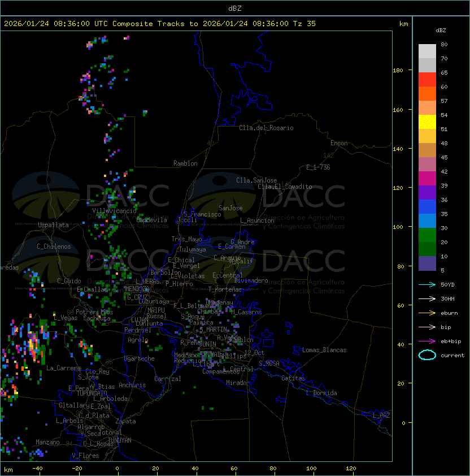Select the '50YD' legend label
This screenshot has height=476, width=470.
(x=447, y=284)
